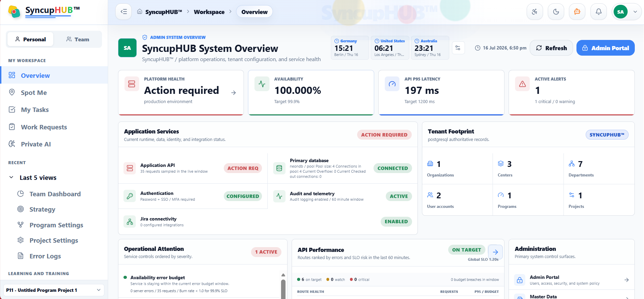
Task: Click the Active Alerts warning triangle icon
Action: pos(523,84)
